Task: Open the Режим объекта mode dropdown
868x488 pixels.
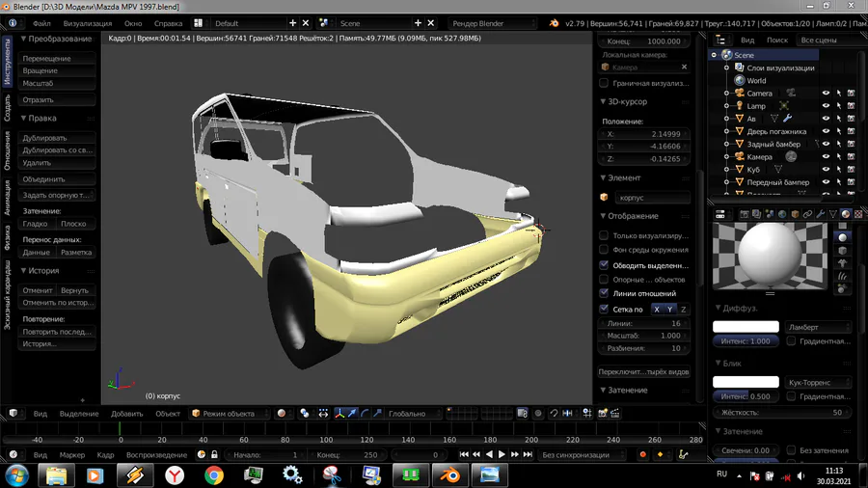Action: [x=230, y=414]
